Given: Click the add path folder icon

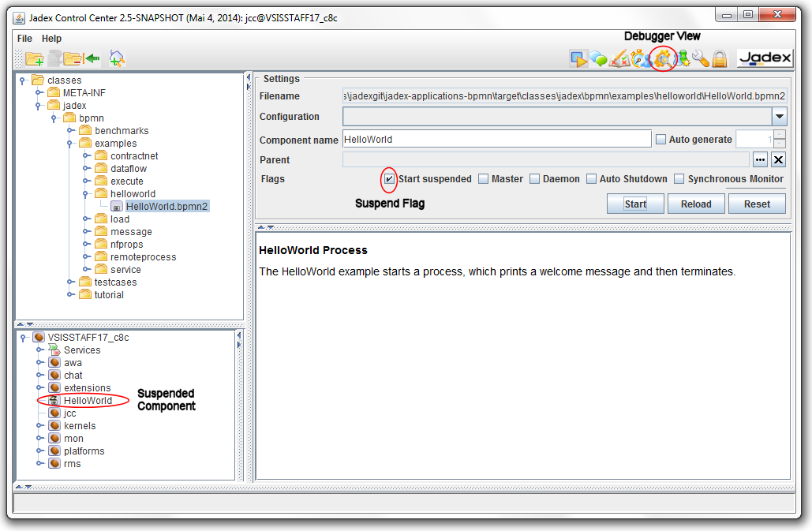Looking at the screenshot, I should coord(35,58).
